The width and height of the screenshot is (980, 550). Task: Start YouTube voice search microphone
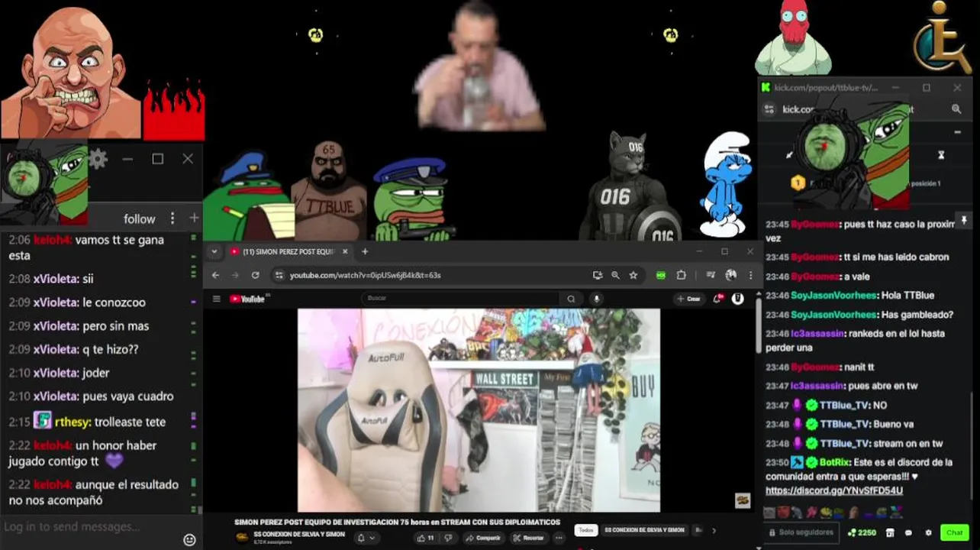pyautogui.click(x=597, y=299)
